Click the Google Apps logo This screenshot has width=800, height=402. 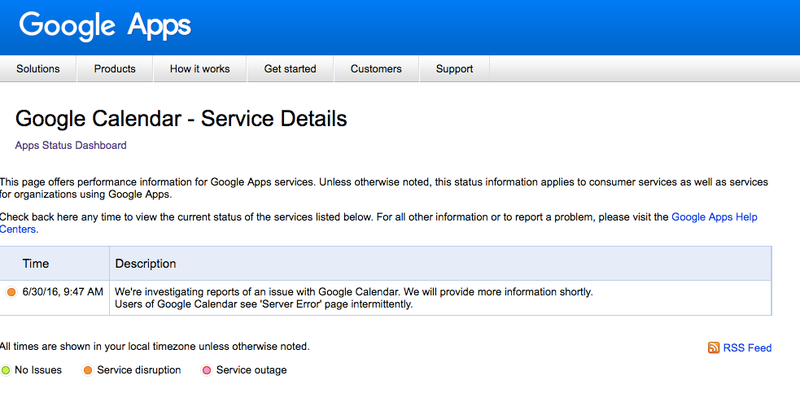pos(105,25)
